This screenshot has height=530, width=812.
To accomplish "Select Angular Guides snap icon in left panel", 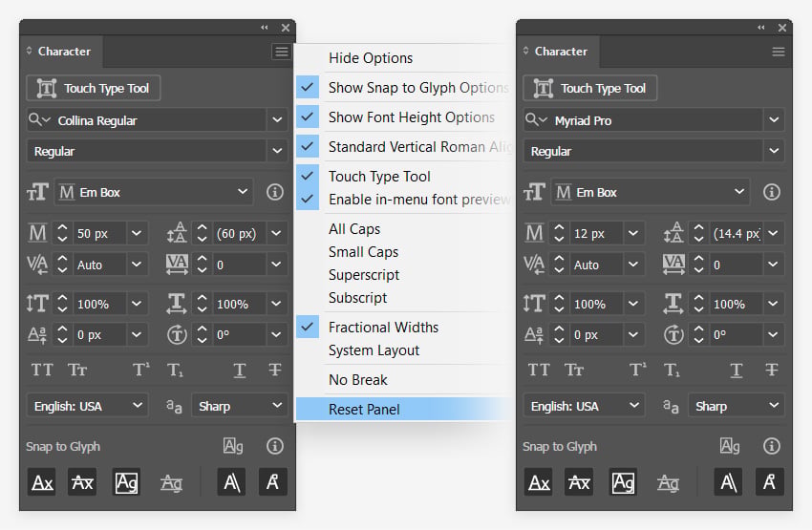I will click(x=231, y=482).
